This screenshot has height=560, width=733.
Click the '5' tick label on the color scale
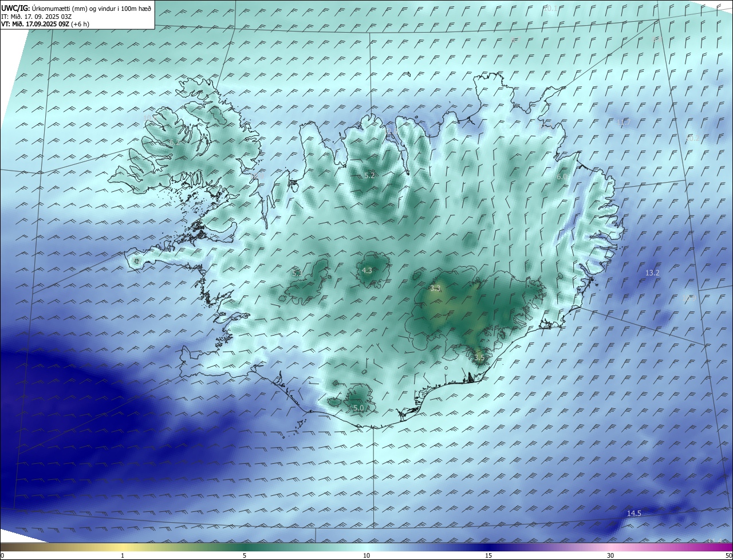click(245, 555)
